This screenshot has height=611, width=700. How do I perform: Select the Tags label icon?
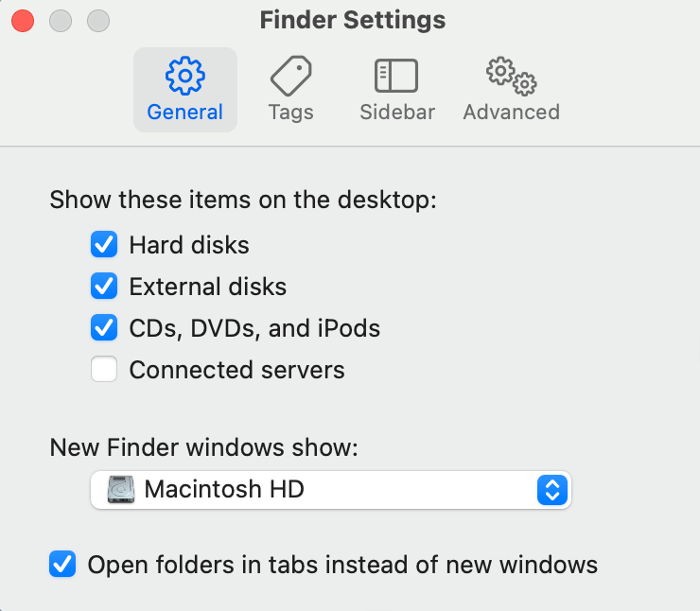click(x=291, y=76)
